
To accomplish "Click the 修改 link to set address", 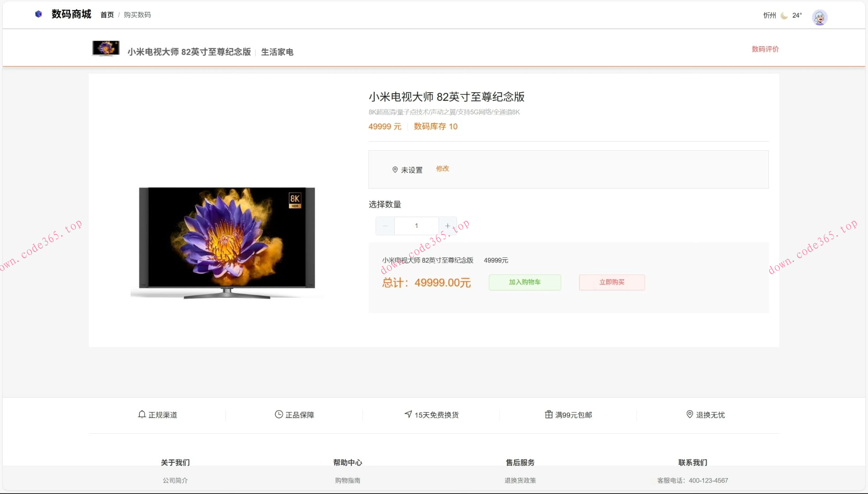I will 442,169.
